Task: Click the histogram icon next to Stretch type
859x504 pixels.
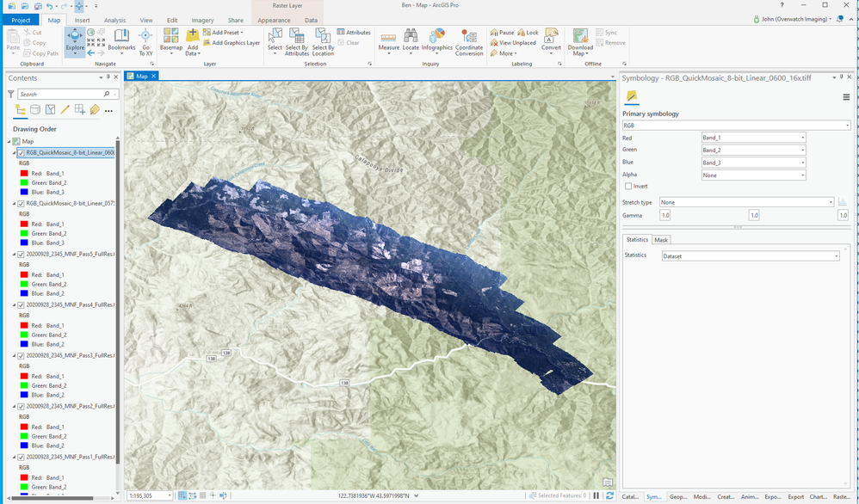Action: point(843,202)
